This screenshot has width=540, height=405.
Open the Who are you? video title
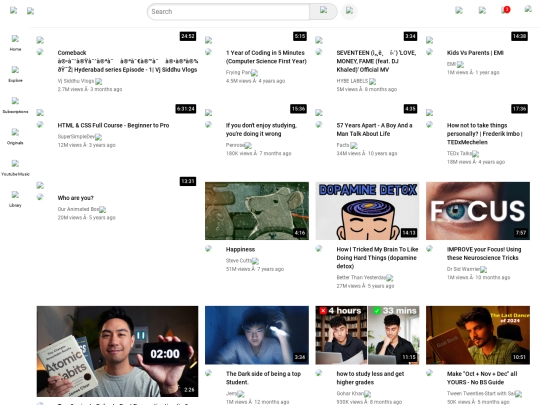(75, 198)
